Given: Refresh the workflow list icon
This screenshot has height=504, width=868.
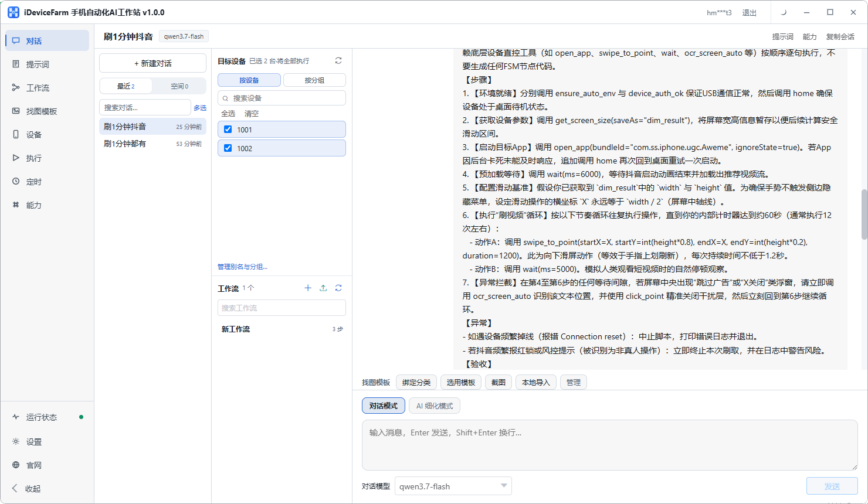Looking at the screenshot, I should (x=338, y=288).
